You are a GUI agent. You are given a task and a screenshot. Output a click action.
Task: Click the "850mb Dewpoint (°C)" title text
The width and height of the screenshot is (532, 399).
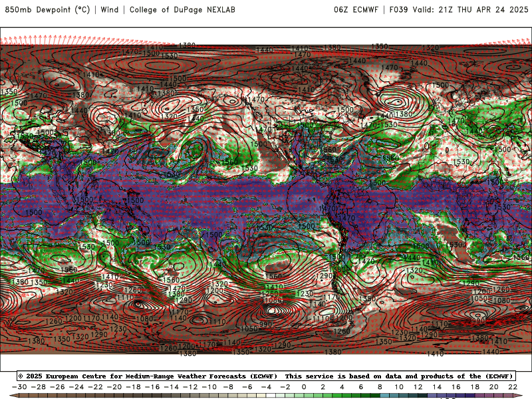(x=47, y=9)
